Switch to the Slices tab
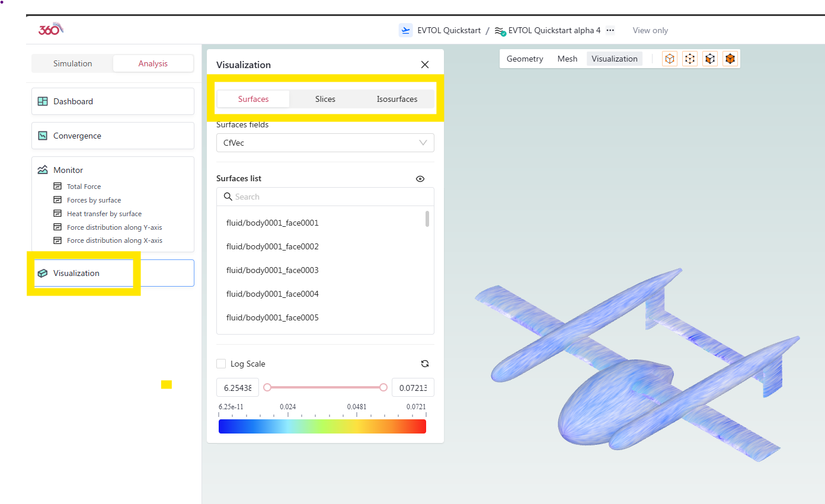 325,99
